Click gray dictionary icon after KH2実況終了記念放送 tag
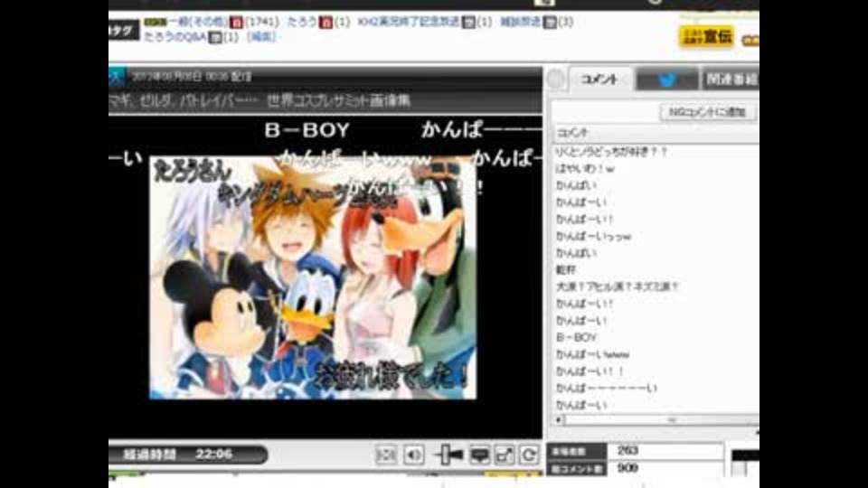 click(469, 22)
